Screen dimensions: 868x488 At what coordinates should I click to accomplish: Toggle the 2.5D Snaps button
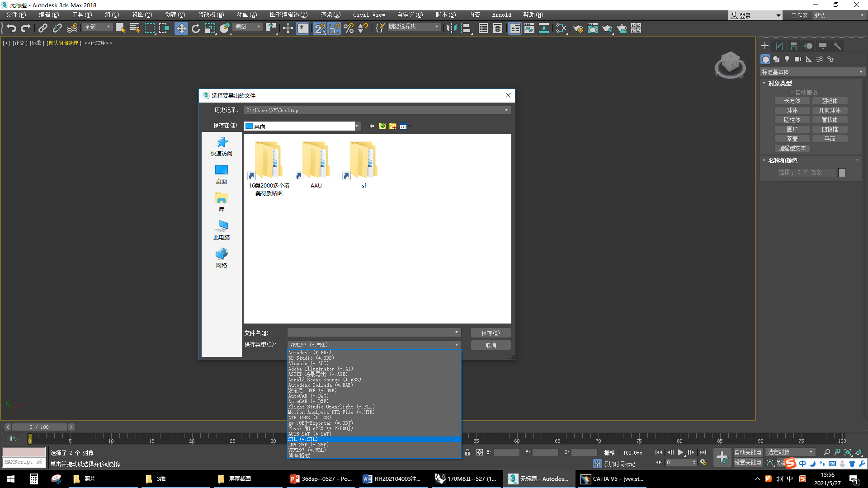tap(320, 28)
